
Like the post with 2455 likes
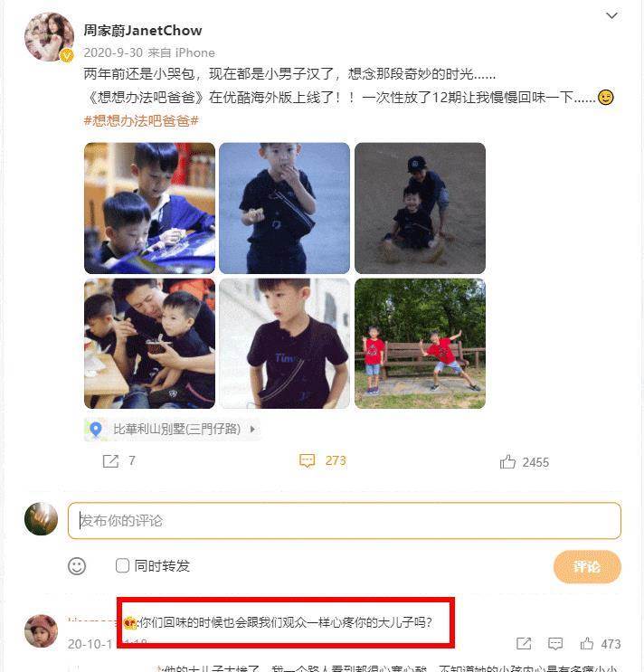point(507,462)
